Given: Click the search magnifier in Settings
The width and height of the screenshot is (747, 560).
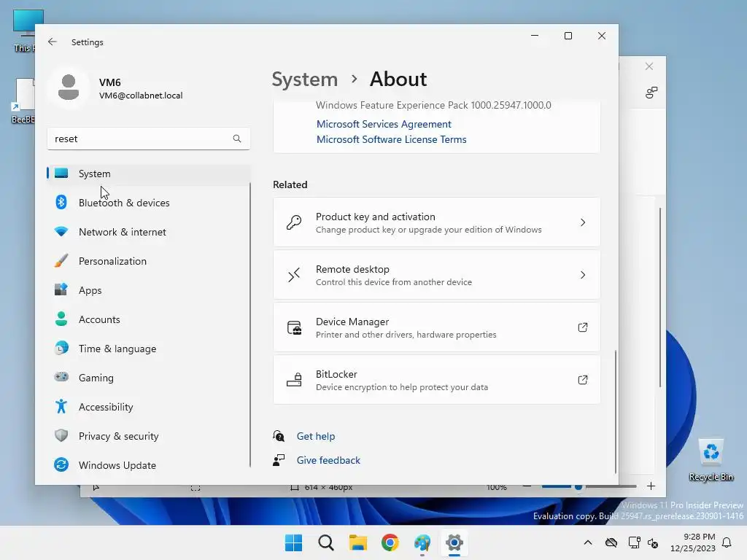Looking at the screenshot, I should [x=237, y=139].
